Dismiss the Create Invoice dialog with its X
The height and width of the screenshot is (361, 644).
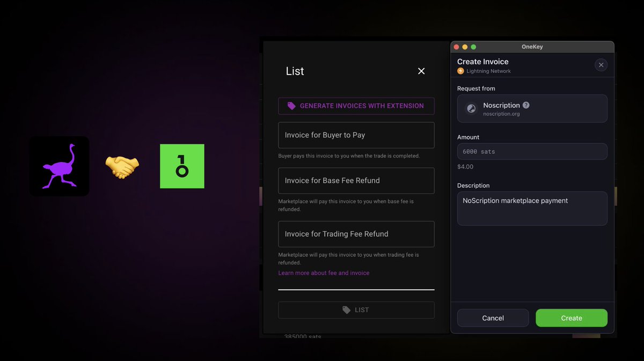pyautogui.click(x=601, y=65)
